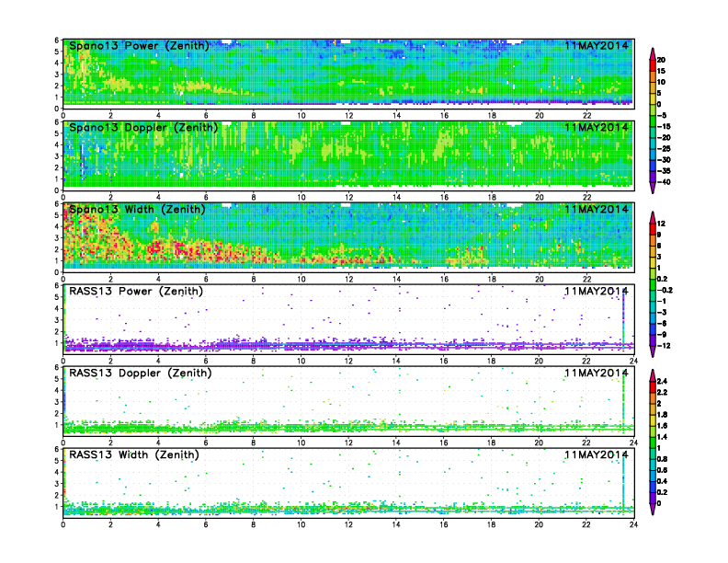Click the purple bottom arrow of the bottom color bar

(x=653, y=510)
